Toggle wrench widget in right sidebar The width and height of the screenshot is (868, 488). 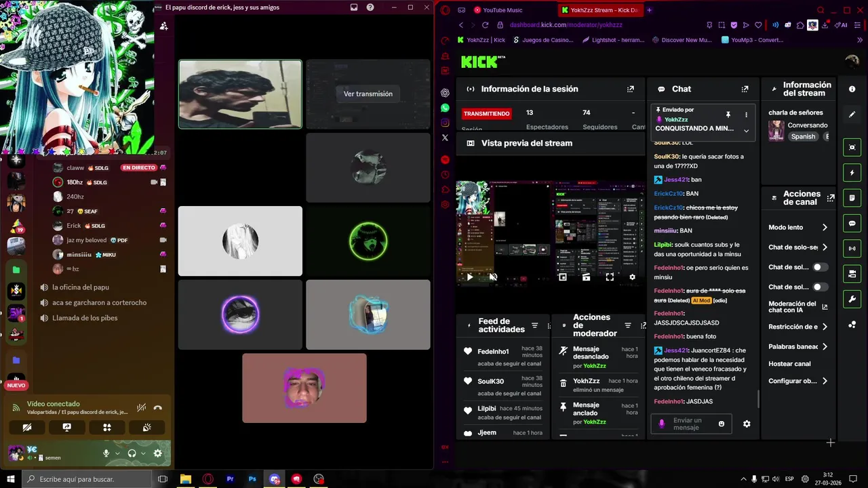coord(852,299)
